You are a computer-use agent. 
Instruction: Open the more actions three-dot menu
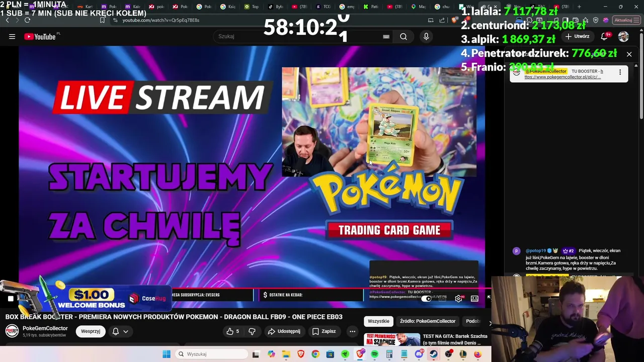click(352, 331)
